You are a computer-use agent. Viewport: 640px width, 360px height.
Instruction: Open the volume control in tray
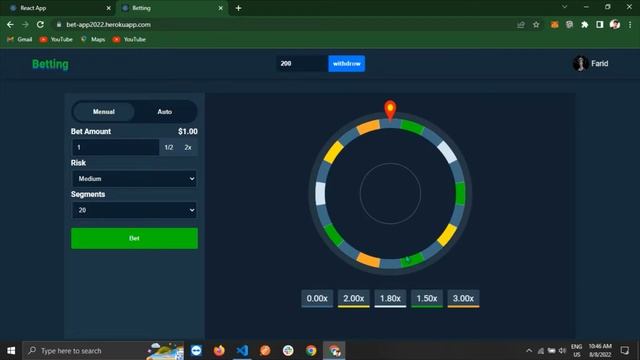click(x=562, y=351)
